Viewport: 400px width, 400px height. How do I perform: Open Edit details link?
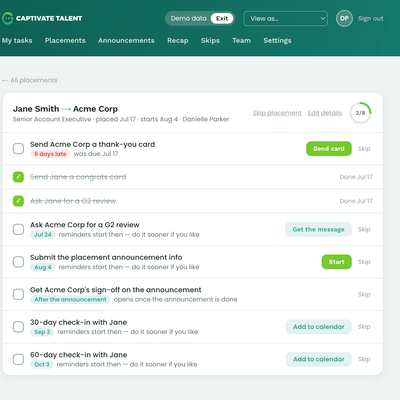coord(325,113)
